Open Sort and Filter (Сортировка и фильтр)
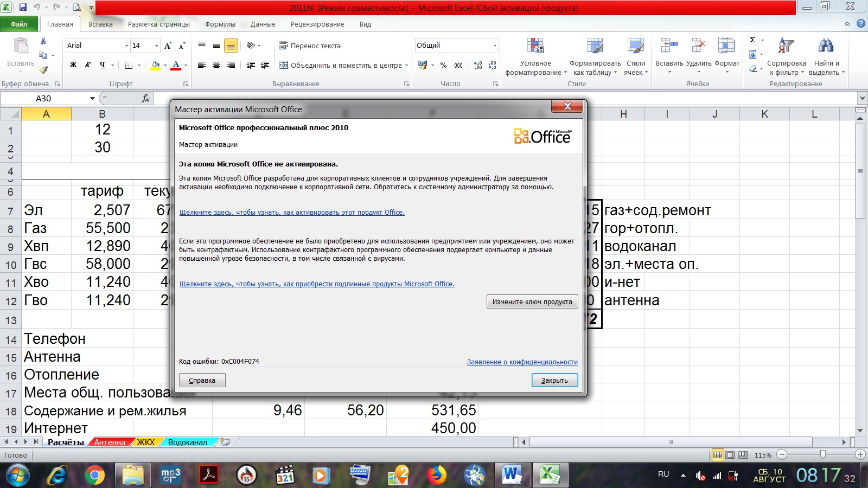This screenshot has width=868, height=488. point(787,56)
